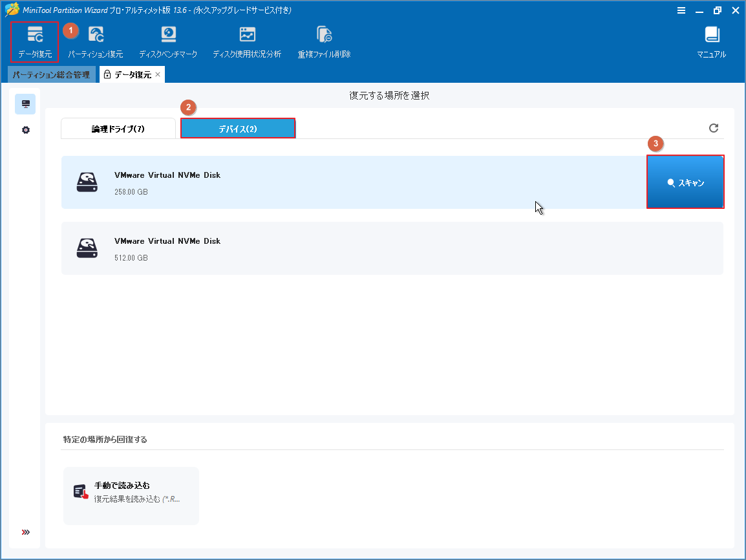This screenshot has height=560, width=746.
Task: Click the refresh drive list icon
Action: 714,128
